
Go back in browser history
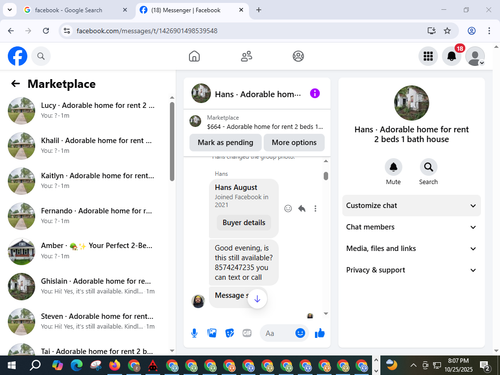tap(11, 31)
